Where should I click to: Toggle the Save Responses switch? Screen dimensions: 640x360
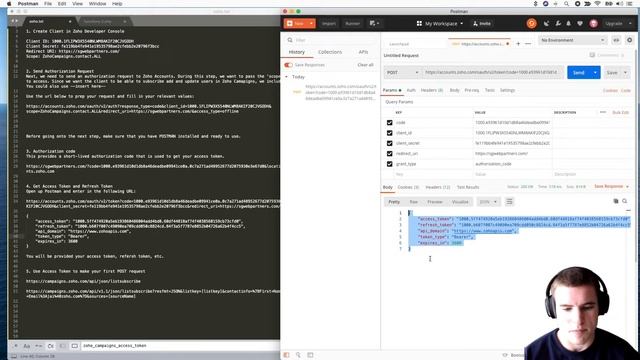tap(289, 65)
